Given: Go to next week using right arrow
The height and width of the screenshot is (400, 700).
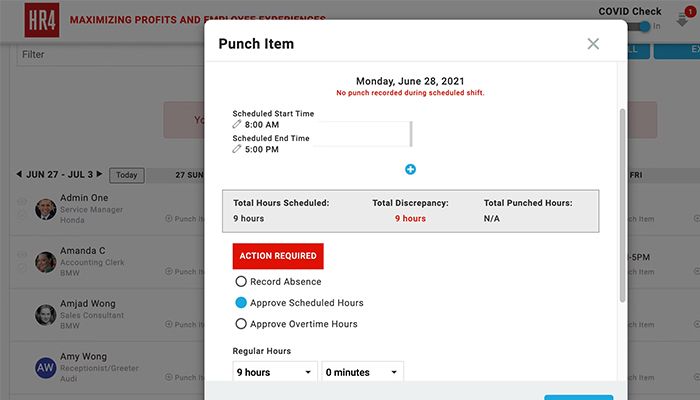Looking at the screenshot, I should coord(101,175).
